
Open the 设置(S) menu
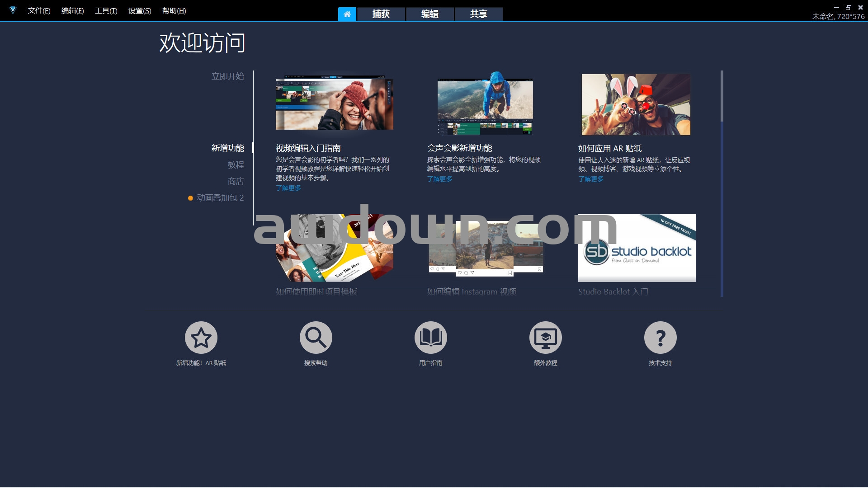[139, 10]
